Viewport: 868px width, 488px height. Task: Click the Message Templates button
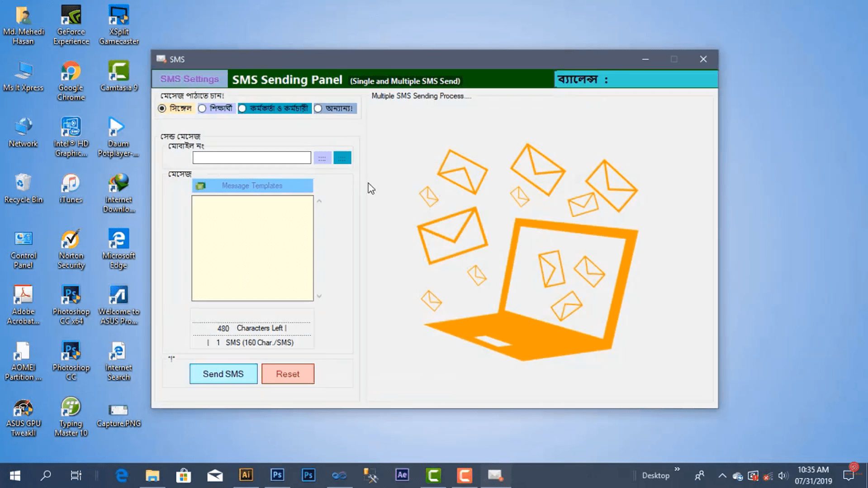252,185
